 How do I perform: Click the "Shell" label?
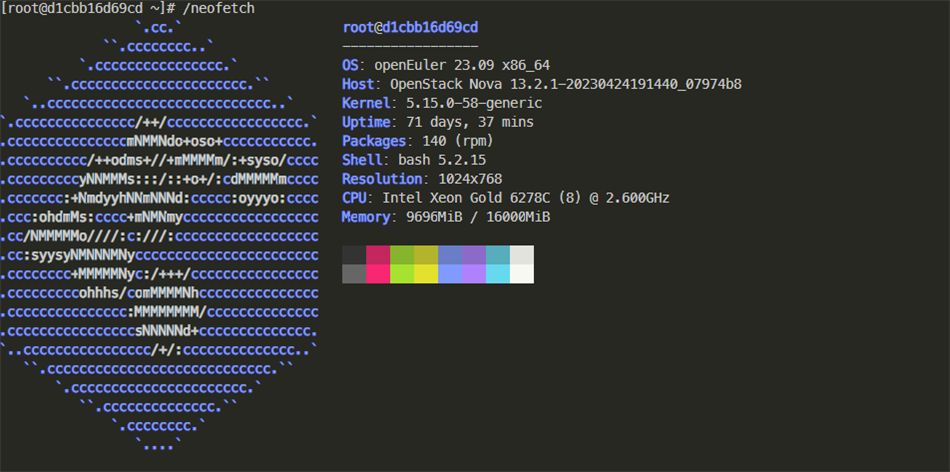click(362, 160)
